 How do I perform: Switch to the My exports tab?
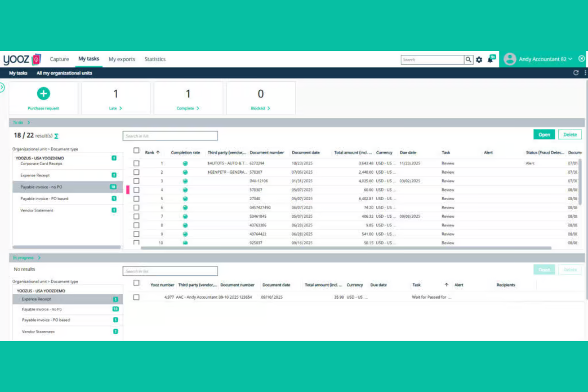(122, 59)
